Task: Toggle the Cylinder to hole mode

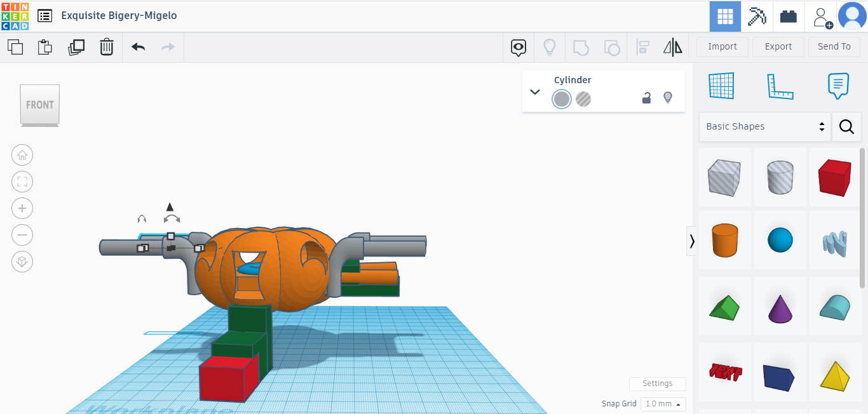Action: point(583,98)
